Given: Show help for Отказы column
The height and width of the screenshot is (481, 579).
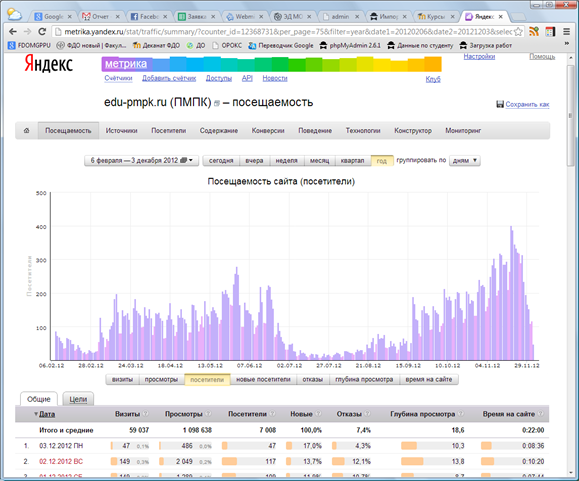Looking at the screenshot, I should tap(367, 414).
